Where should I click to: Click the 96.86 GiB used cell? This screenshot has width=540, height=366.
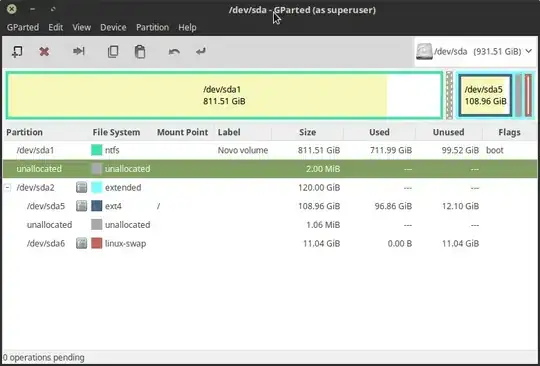coord(393,206)
